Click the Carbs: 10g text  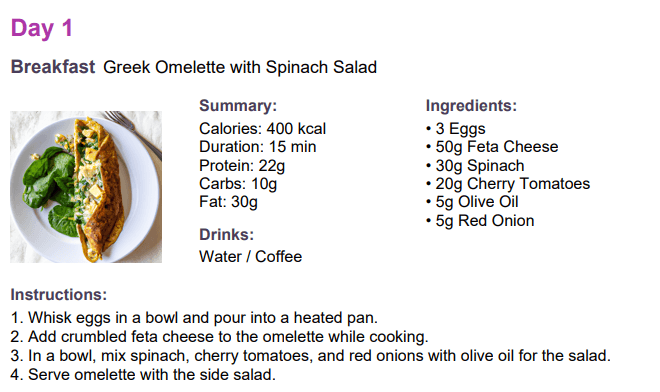tap(238, 184)
